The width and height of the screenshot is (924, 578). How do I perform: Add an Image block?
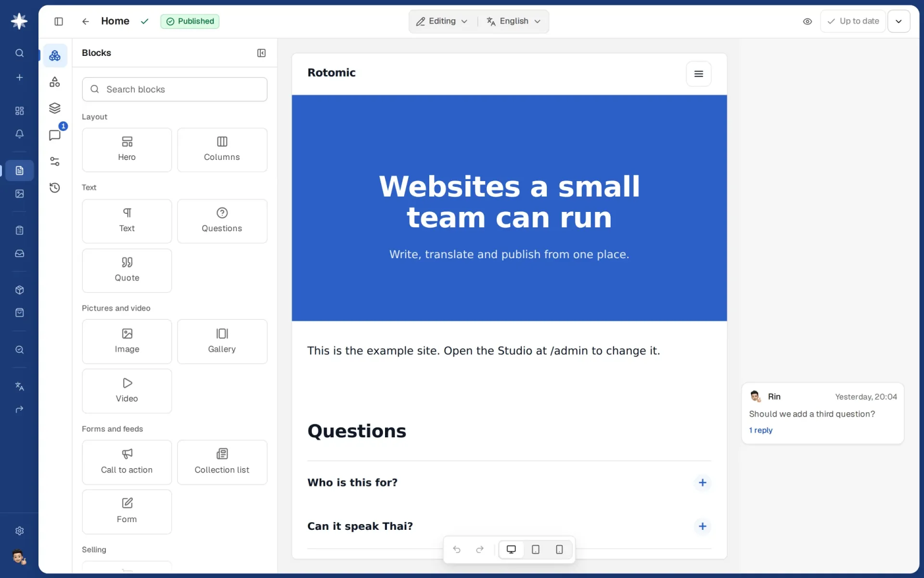pos(127,342)
